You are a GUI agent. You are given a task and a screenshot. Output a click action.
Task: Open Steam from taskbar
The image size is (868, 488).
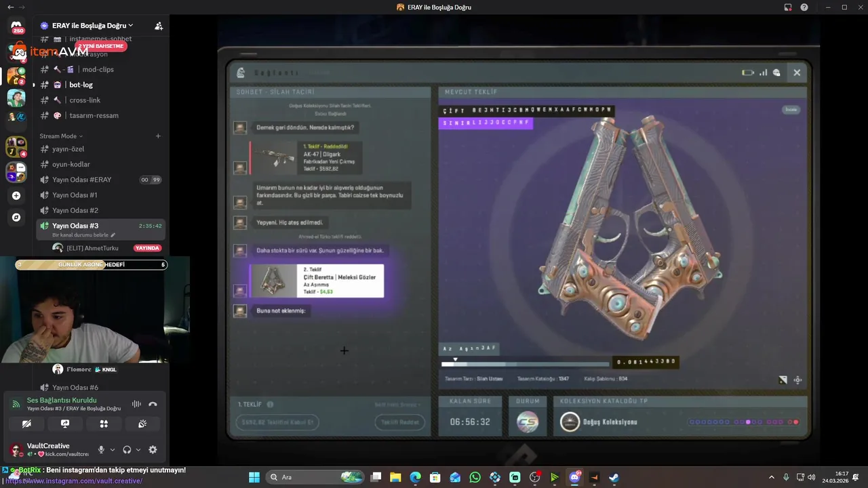click(614, 477)
